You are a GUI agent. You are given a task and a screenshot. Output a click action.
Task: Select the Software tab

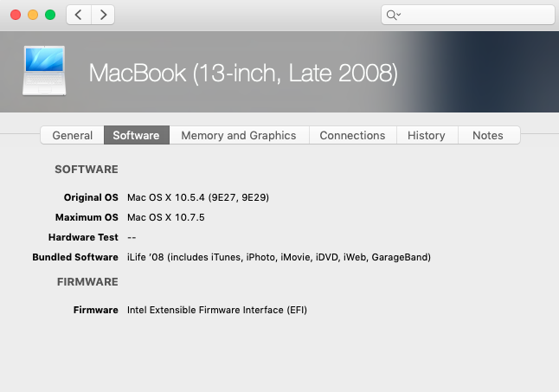tap(136, 135)
